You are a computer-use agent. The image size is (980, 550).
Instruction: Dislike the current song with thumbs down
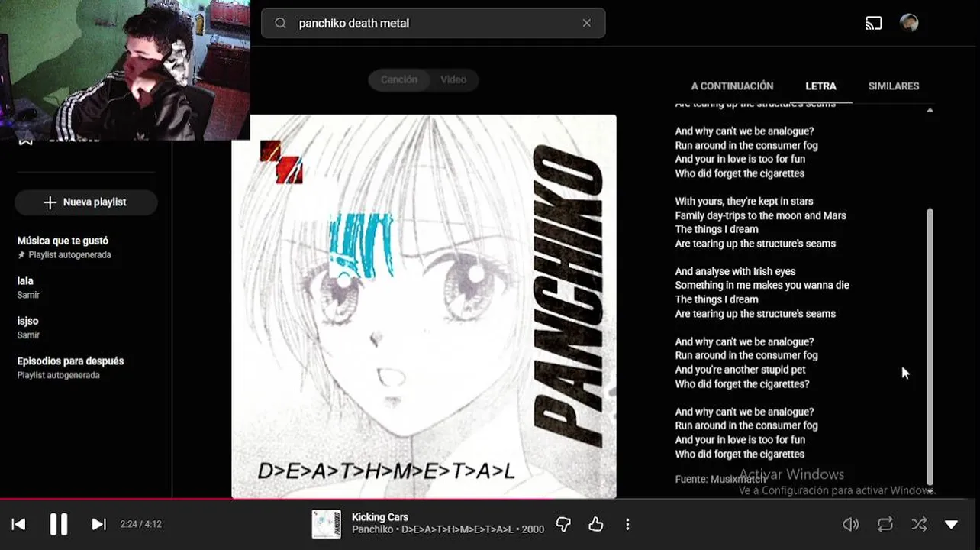coord(563,524)
